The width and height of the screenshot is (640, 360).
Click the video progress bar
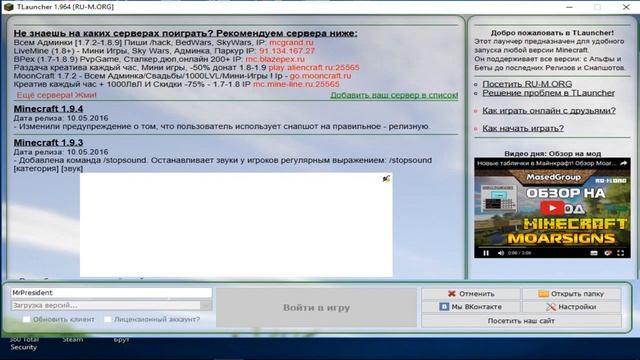pos(552,247)
